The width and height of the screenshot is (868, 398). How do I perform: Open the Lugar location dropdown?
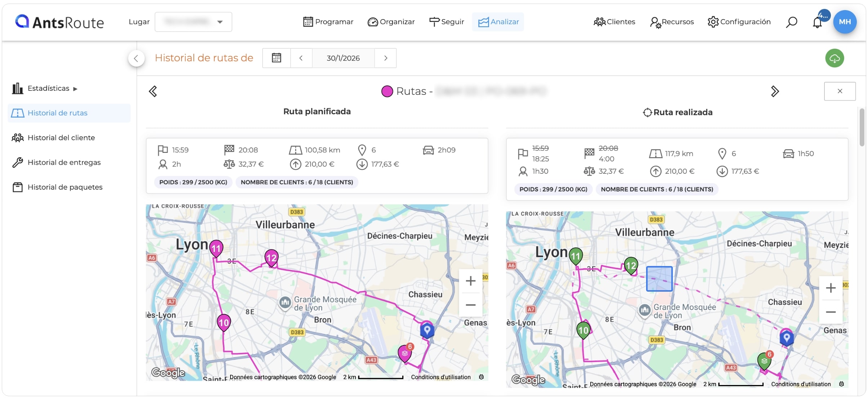(x=193, y=22)
